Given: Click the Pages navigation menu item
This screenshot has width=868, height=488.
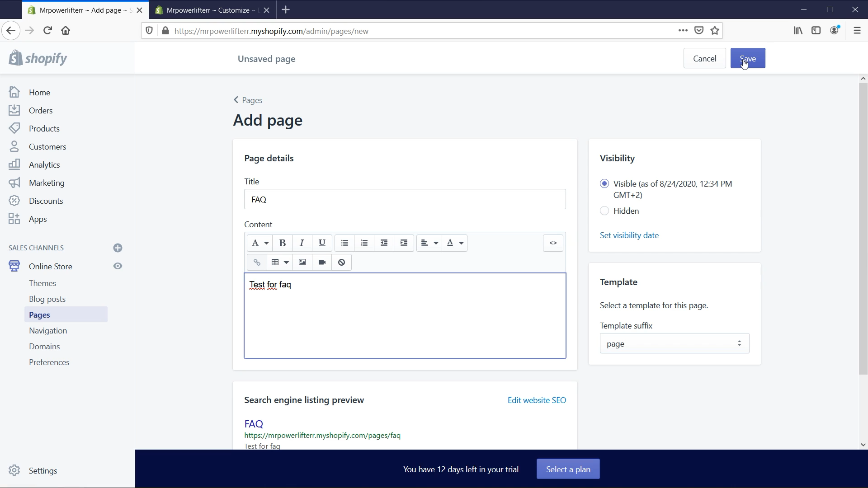Looking at the screenshot, I should (39, 314).
